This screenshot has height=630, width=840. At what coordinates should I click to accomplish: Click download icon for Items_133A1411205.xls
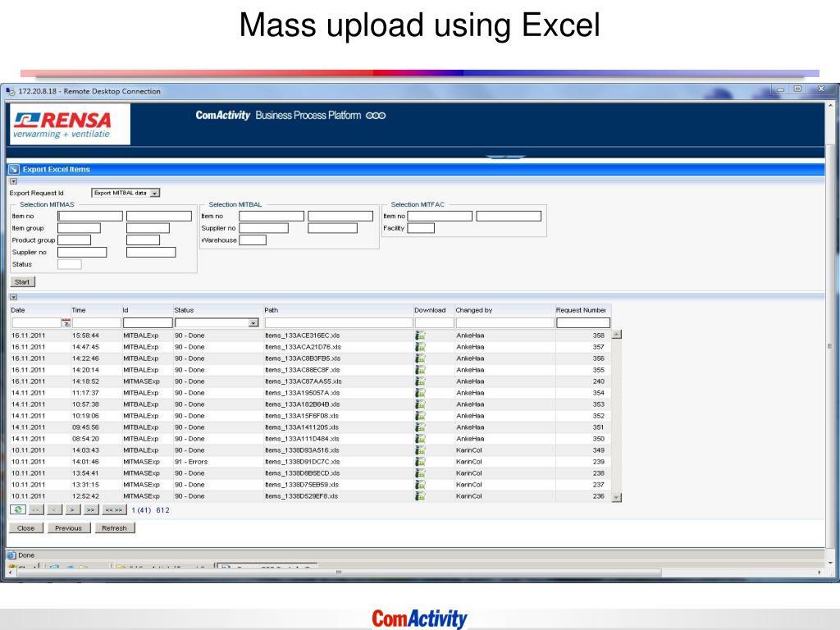421,427
